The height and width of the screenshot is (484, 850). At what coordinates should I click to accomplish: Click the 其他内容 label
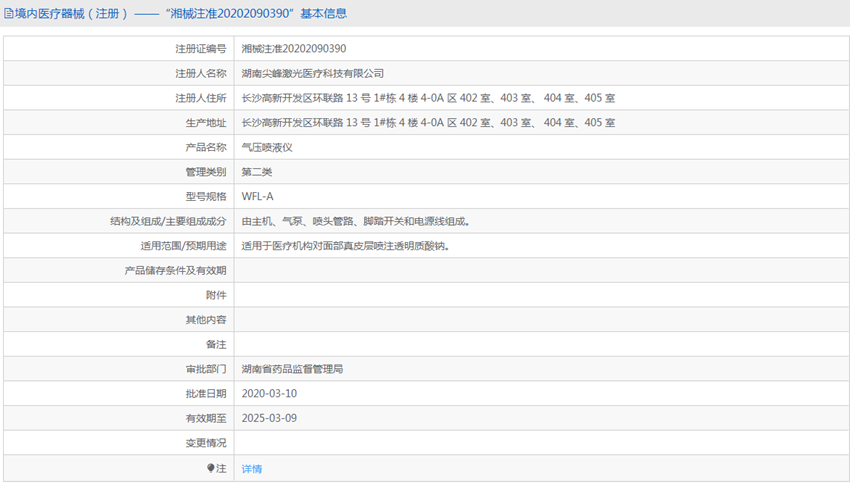point(206,320)
